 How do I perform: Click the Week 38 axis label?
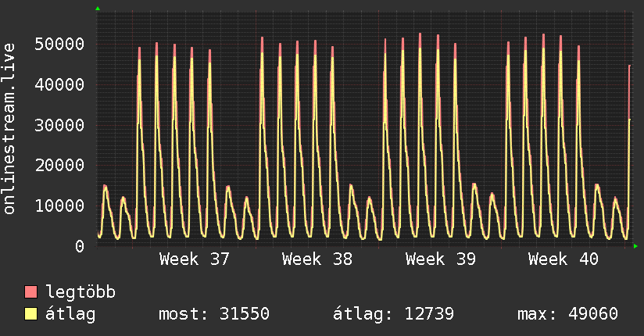[x=317, y=259]
